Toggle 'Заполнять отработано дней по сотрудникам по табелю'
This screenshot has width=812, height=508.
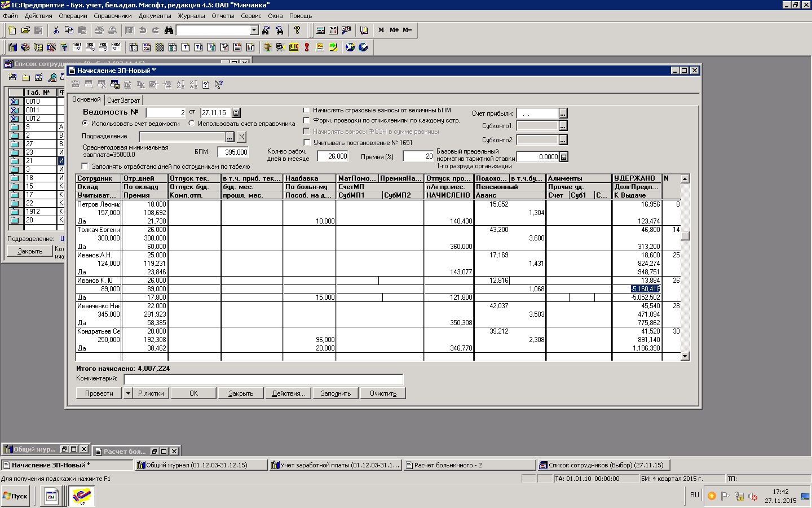click(x=85, y=167)
